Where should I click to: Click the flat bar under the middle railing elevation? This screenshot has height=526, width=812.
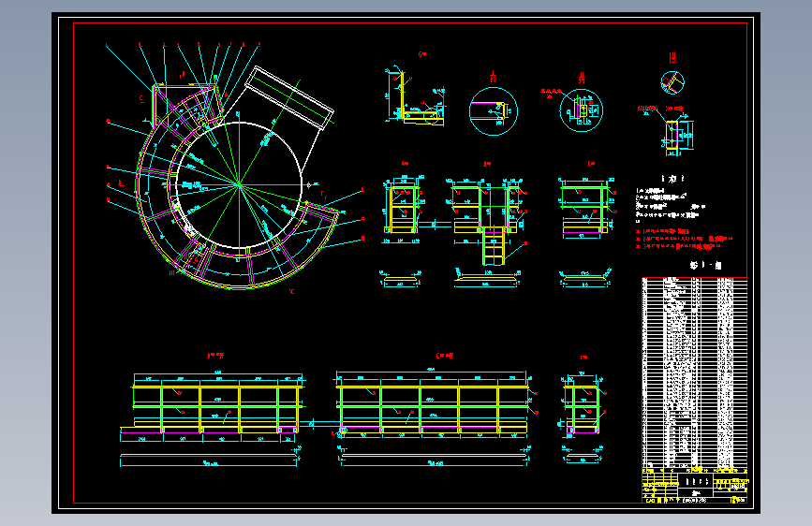click(433, 456)
